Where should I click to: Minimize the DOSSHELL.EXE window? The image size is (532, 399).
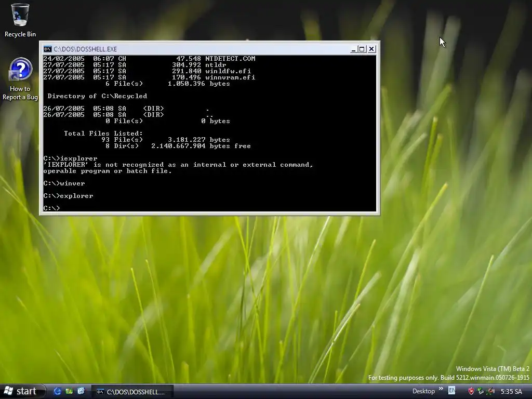[353, 49]
